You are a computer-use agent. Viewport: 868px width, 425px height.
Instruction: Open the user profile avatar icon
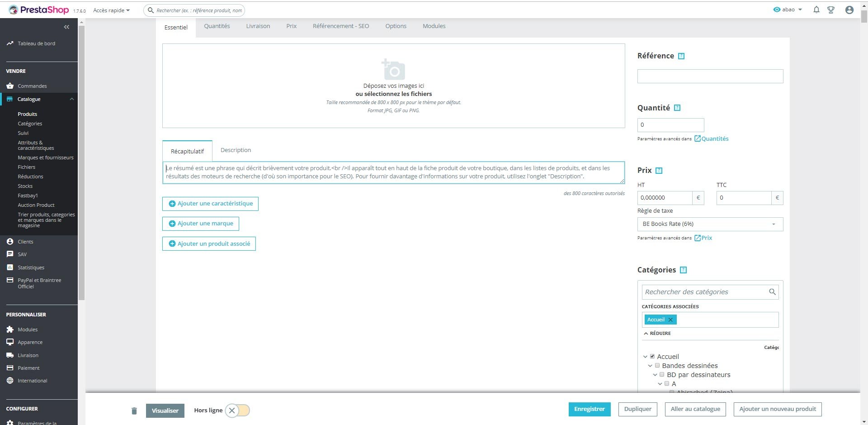(849, 10)
